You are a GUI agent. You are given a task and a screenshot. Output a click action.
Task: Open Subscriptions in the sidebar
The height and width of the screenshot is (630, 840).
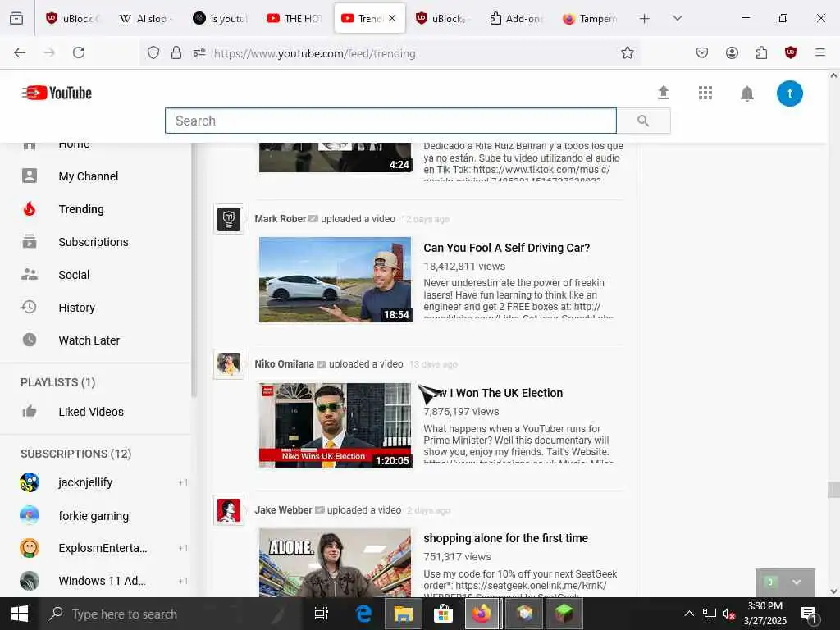tap(94, 242)
